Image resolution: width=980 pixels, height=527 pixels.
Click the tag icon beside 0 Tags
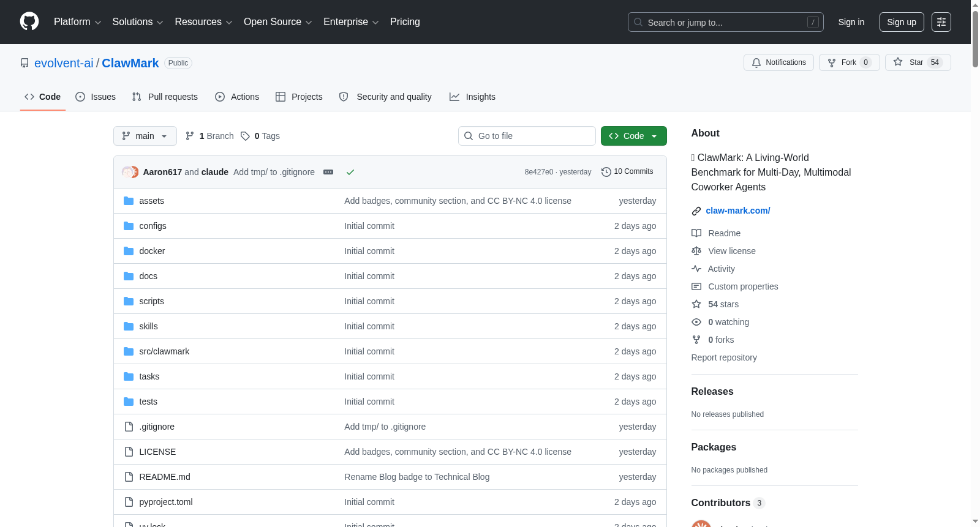pos(245,136)
